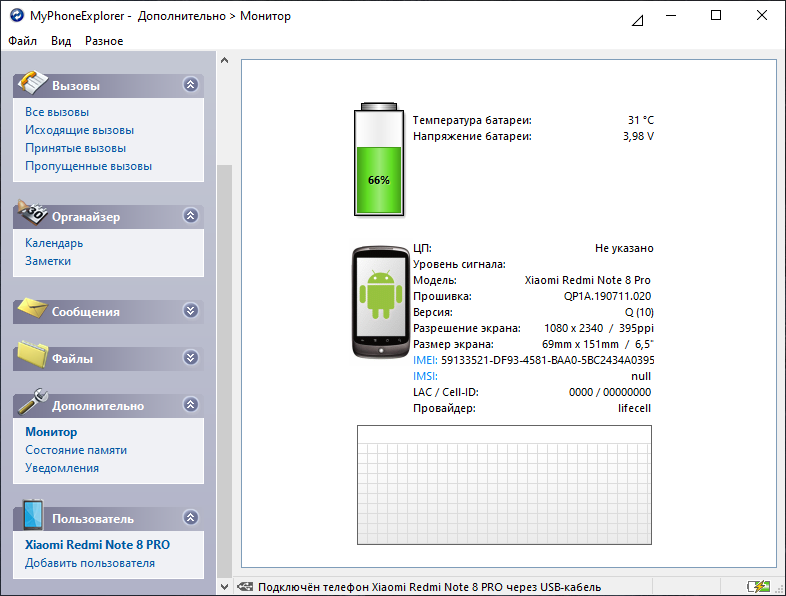The height and width of the screenshot is (596, 786).
Task: Click the blue IMSI label
Action: [425, 376]
